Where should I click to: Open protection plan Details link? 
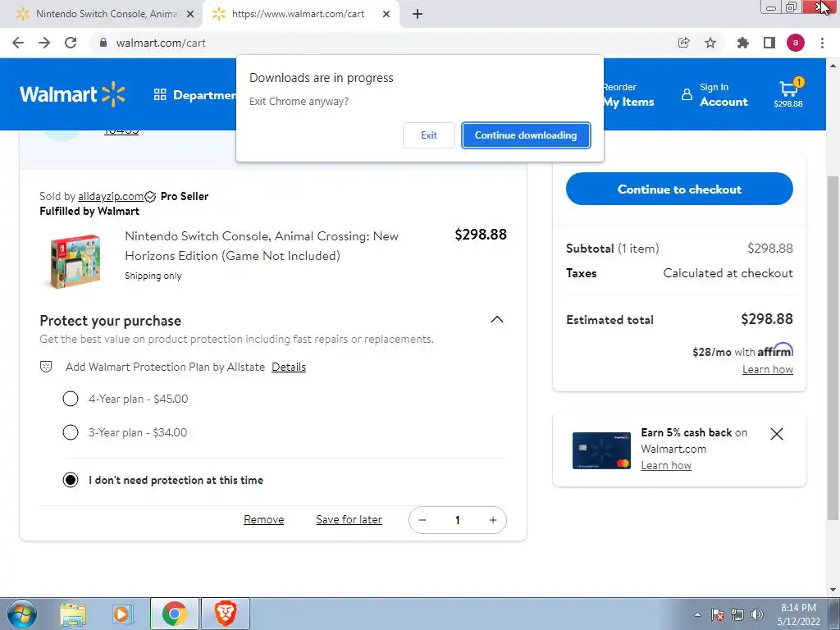point(289,367)
